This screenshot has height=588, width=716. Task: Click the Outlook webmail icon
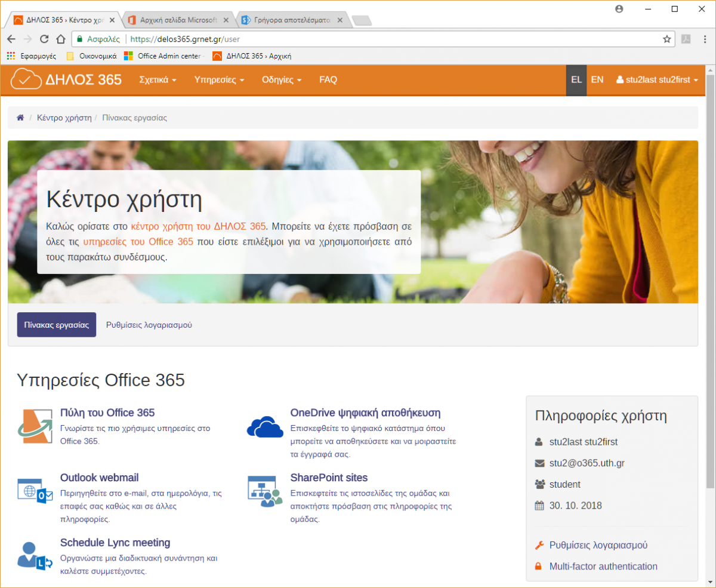35,492
